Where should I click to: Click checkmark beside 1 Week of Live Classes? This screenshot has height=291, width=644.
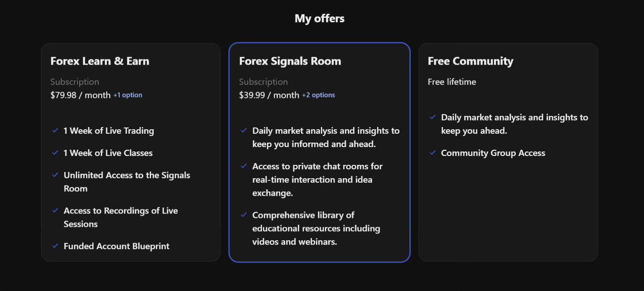pyautogui.click(x=55, y=153)
